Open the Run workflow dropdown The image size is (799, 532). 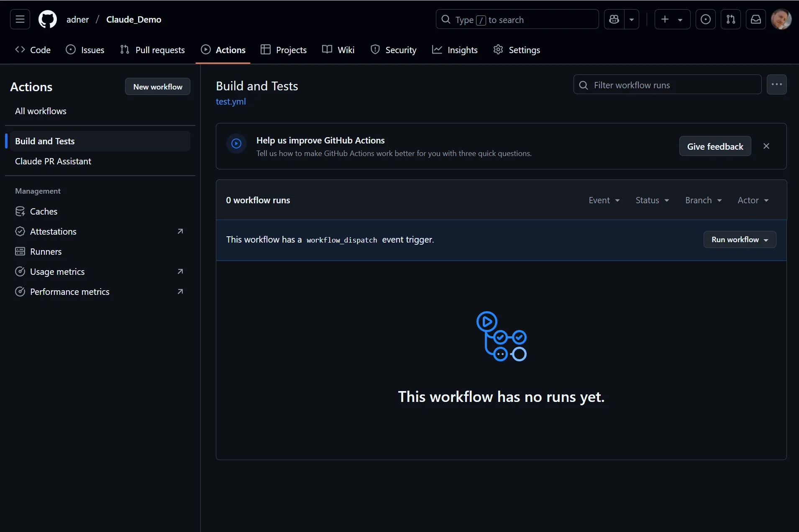[x=740, y=240]
